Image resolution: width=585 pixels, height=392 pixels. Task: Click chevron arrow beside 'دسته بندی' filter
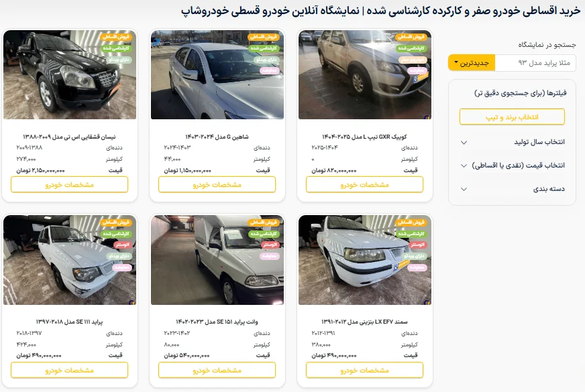click(464, 189)
